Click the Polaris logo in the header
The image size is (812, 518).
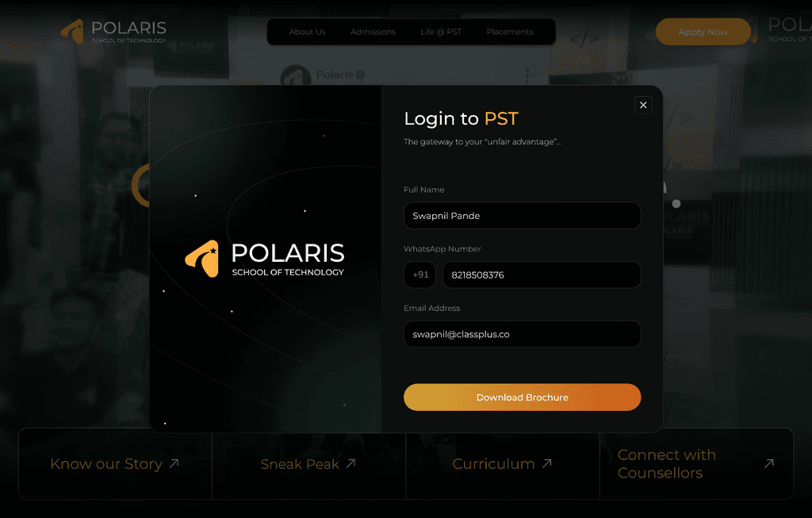coord(114,32)
